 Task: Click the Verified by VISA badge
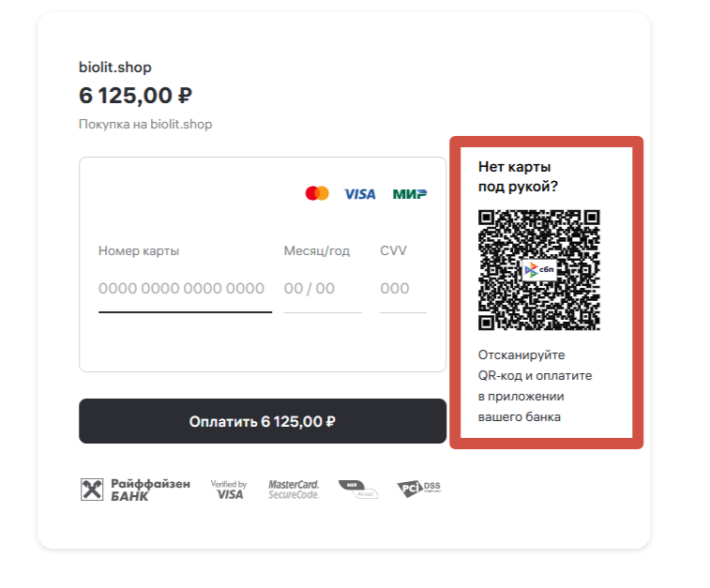[228, 489]
